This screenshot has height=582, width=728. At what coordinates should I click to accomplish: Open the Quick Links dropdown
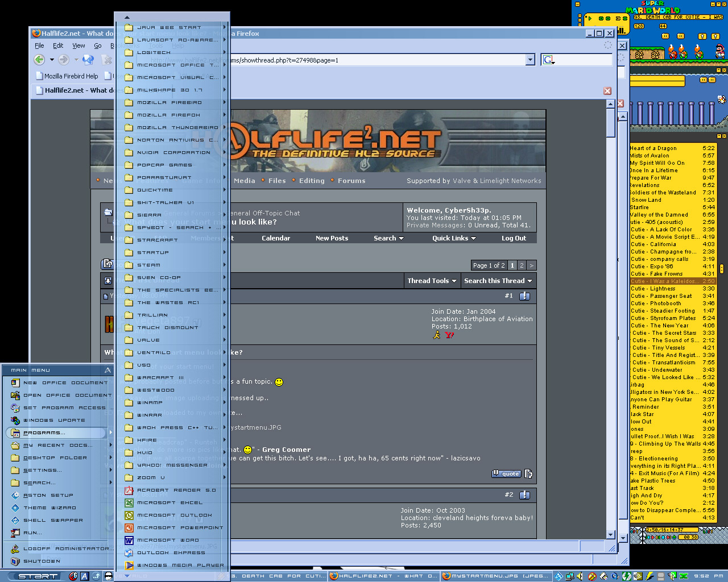pos(454,238)
